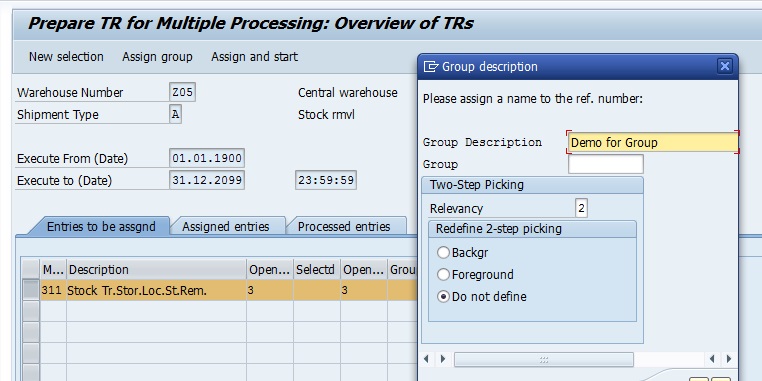Viewport: 762px width, 381px height.
Task: Click Assign group toolbar button
Action: coord(157,57)
